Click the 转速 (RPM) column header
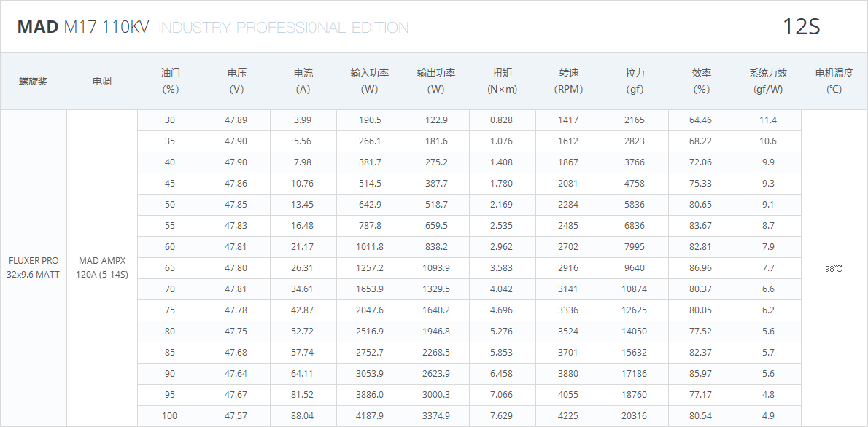 [568, 82]
